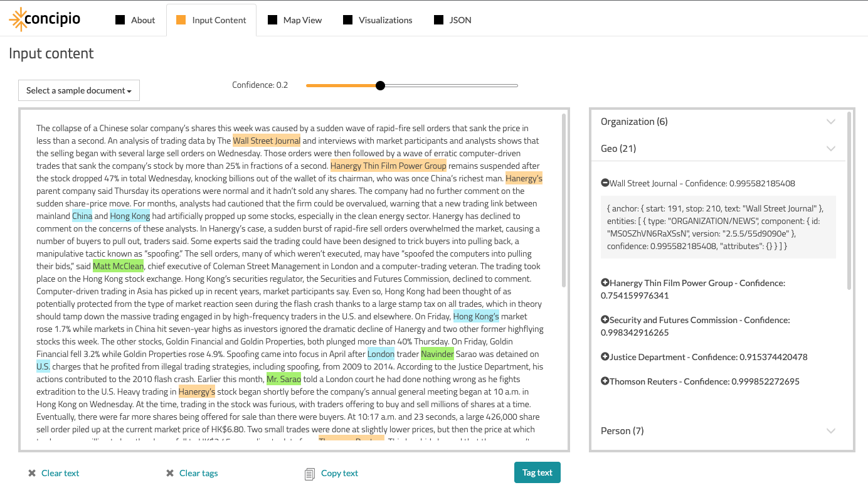868x495 pixels.
Task: Click the black square icon beside JSON
Action: point(438,19)
